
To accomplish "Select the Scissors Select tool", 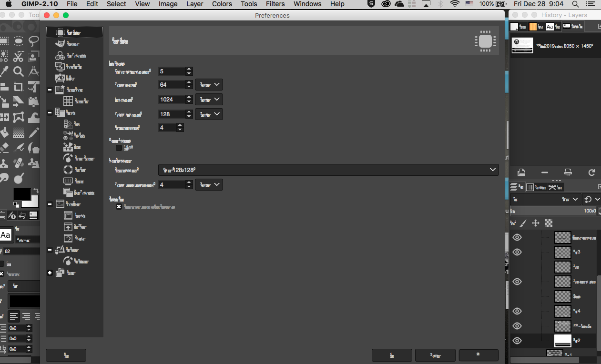I will 18,57.
